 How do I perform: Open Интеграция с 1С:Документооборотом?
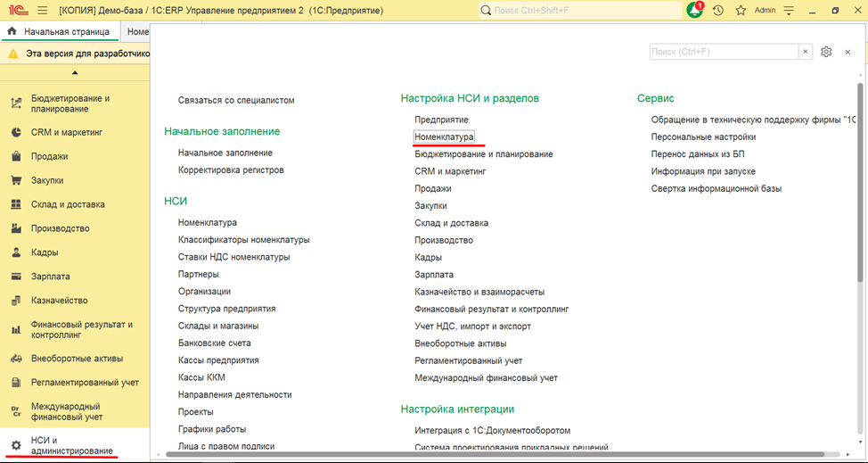[493, 430]
